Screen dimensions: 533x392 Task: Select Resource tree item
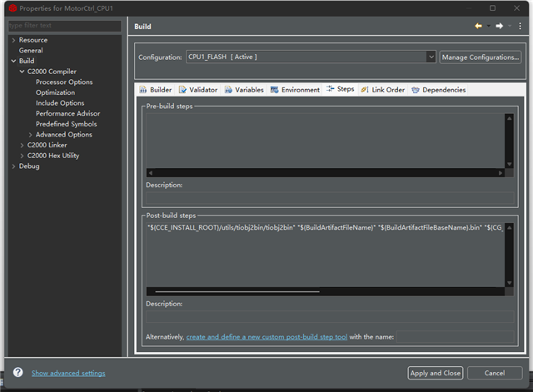tap(33, 40)
